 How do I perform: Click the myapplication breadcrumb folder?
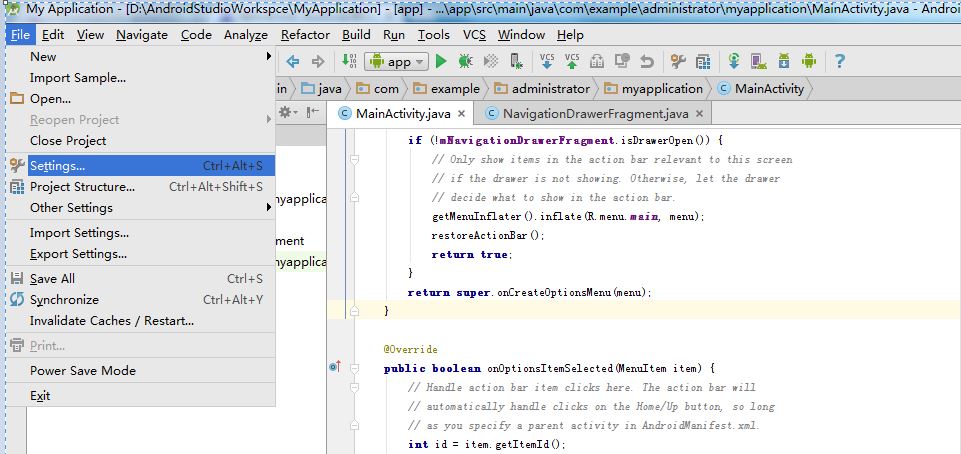click(653, 89)
